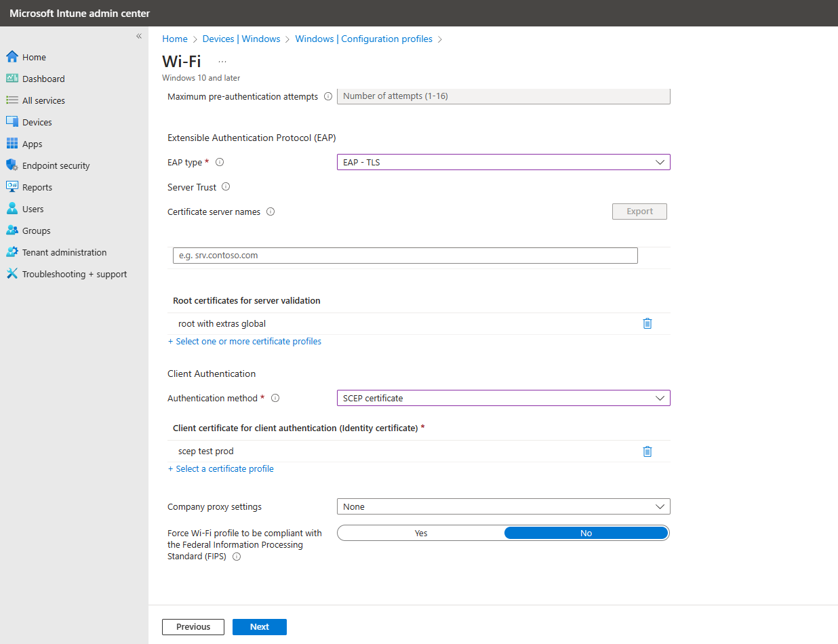Click Select a certificate profile link
The width and height of the screenshot is (838, 644).
tap(221, 469)
